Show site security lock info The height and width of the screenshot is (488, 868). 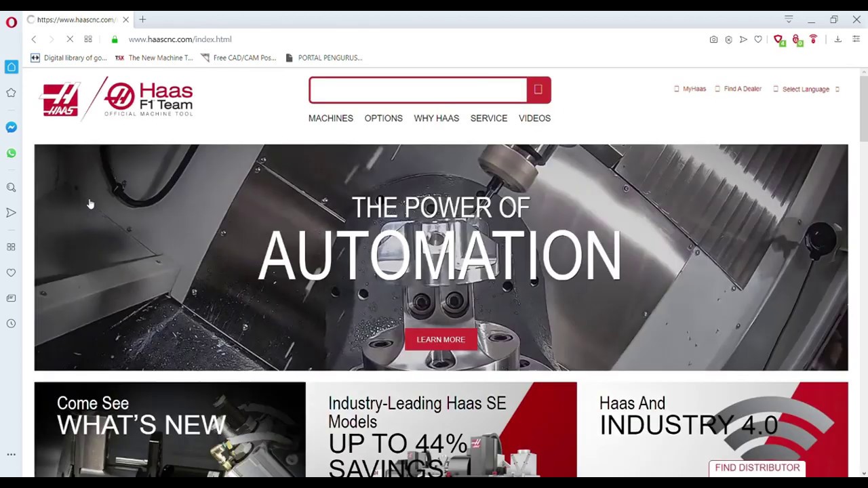pyautogui.click(x=115, y=39)
